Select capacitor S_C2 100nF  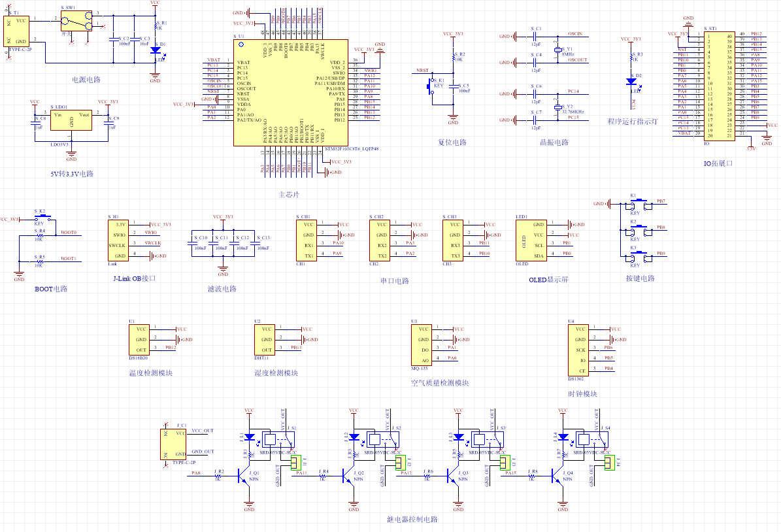[x=113, y=39]
